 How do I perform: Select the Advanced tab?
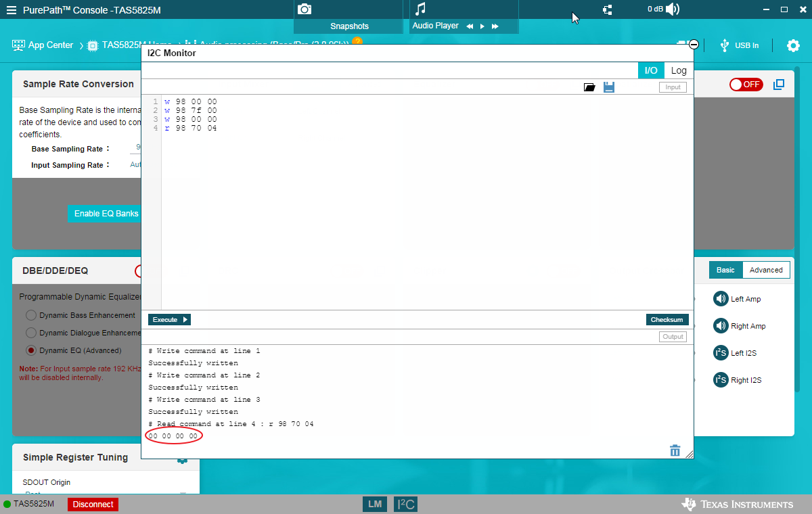(766, 270)
